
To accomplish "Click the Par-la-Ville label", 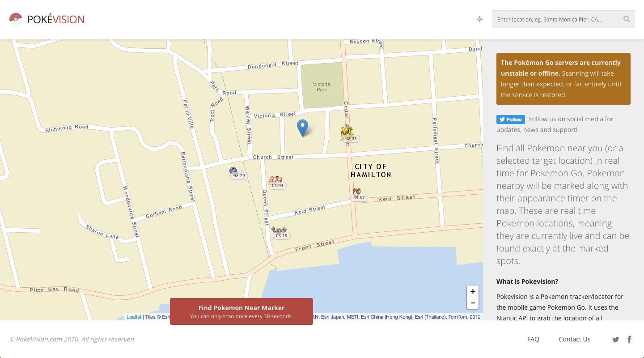I will coord(188,114).
